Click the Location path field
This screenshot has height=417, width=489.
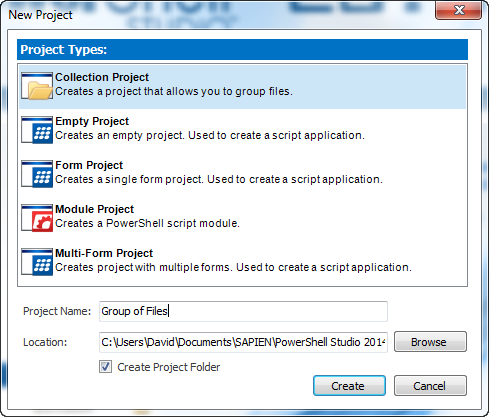(243, 342)
